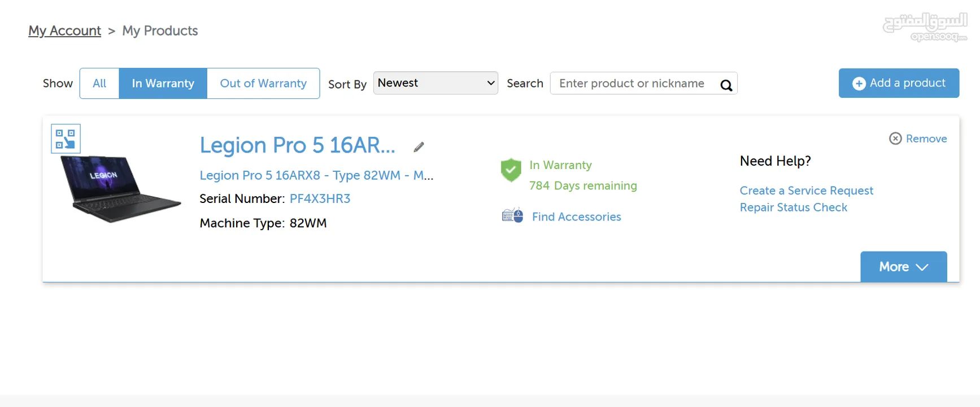
Task: Click the In Warranty status text
Action: 560,165
